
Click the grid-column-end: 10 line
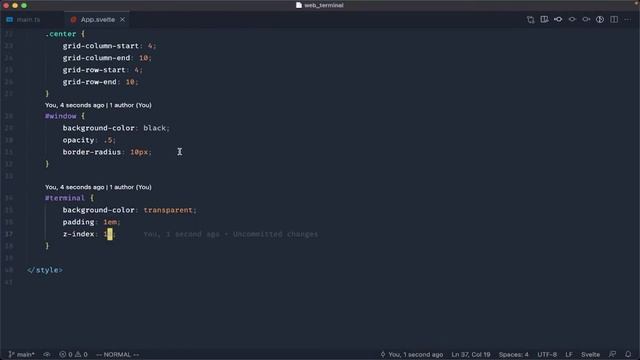tap(107, 58)
